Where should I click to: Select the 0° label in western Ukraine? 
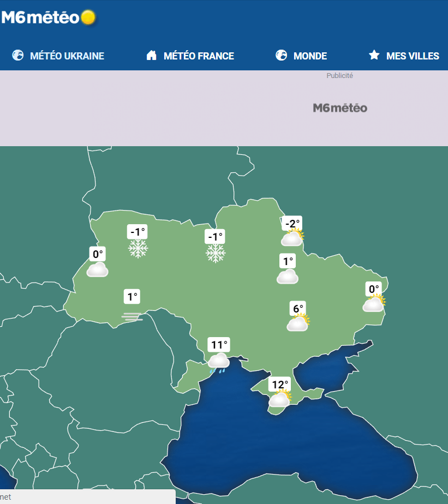[x=98, y=254]
